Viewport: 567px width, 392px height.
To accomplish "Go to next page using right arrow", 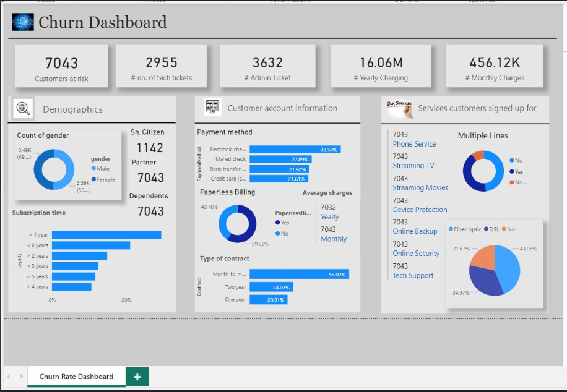I will point(22,377).
